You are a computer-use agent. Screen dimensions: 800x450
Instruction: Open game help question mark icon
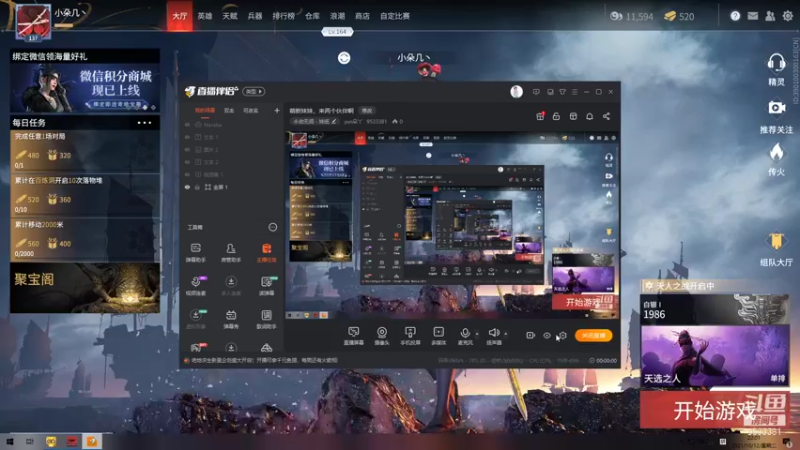(x=735, y=16)
